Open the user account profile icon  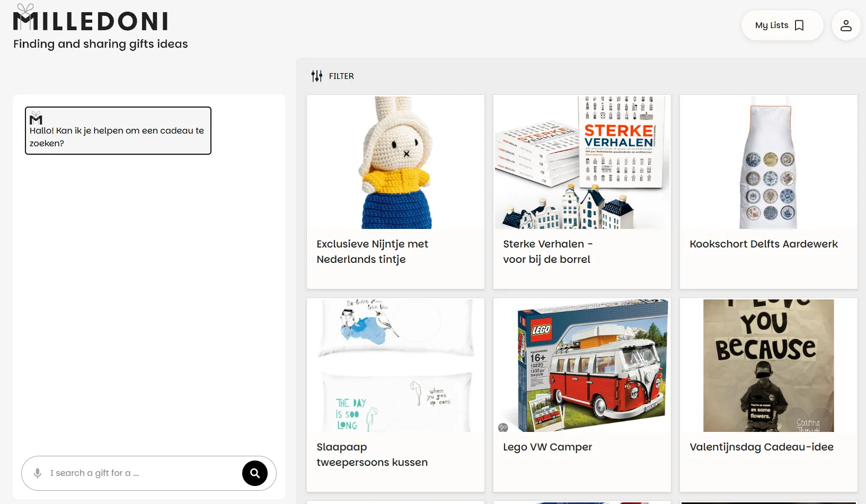[846, 25]
